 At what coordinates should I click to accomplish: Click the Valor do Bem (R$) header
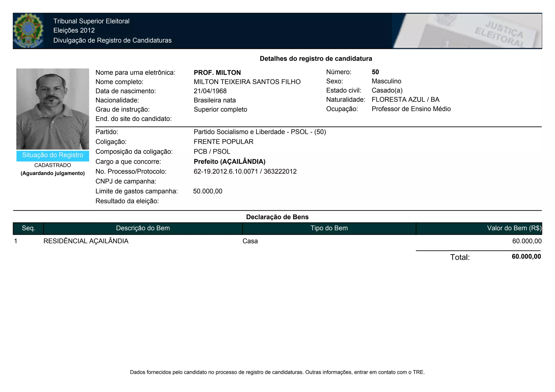pos(514,228)
